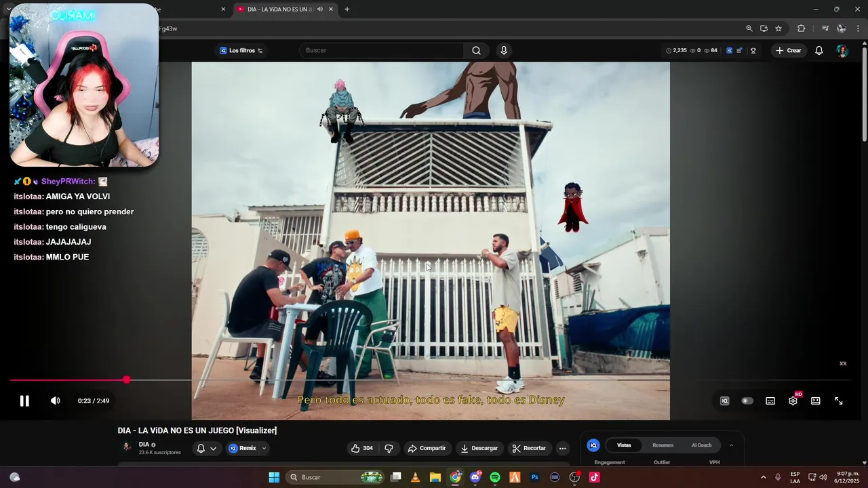Image resolution: width=868 pixels, height=488 pixels.
Task: Open Discord from the taskbar
Action: pos(475,477)
